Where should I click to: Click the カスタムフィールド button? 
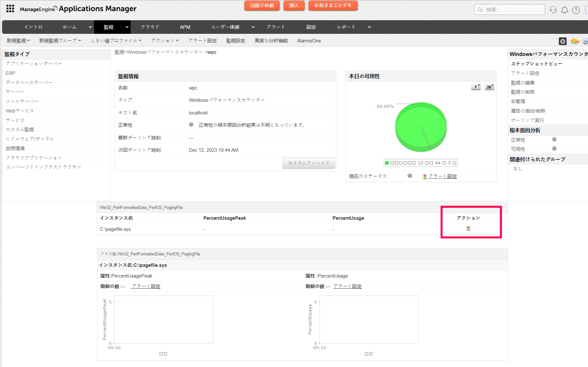[x=308, y=163]
